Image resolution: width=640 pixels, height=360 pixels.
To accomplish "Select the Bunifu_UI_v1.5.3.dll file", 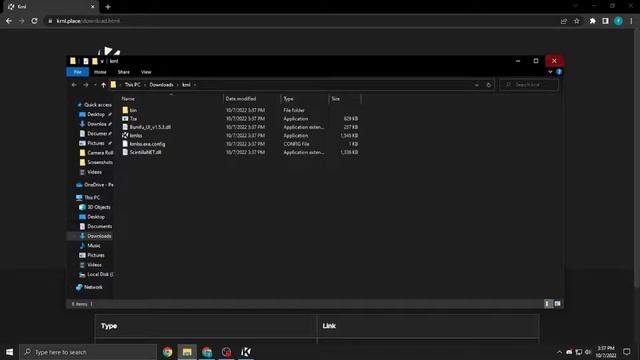I will pyautogui.click(x=150, y=127).
